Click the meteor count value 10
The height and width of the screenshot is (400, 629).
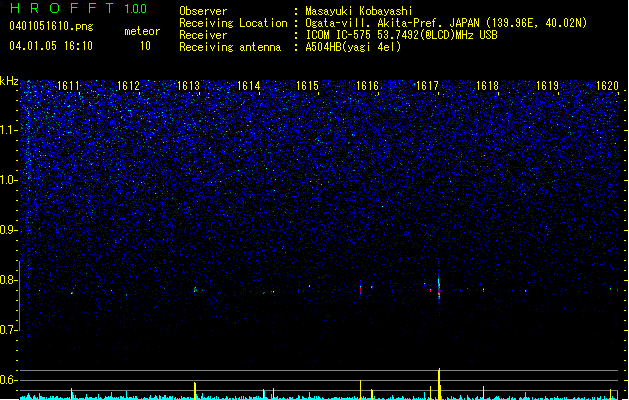(x=145, y=46)
